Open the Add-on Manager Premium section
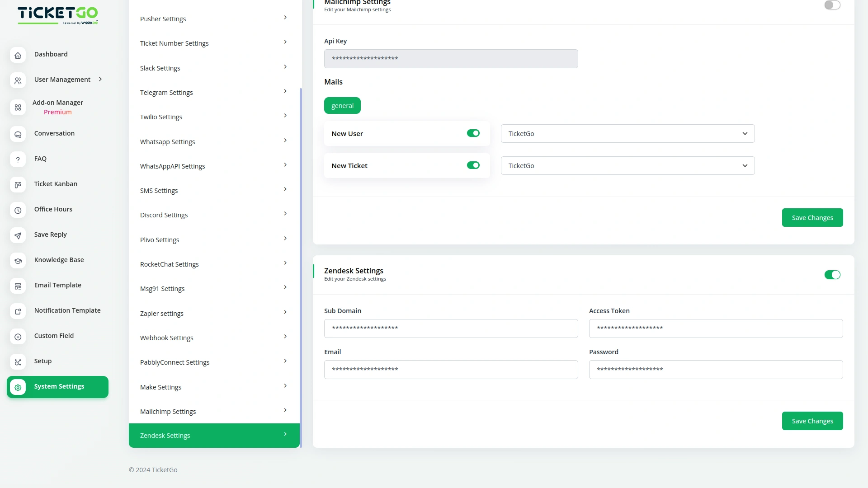Viewport: 868px width, 488px height. coord(18,108)
